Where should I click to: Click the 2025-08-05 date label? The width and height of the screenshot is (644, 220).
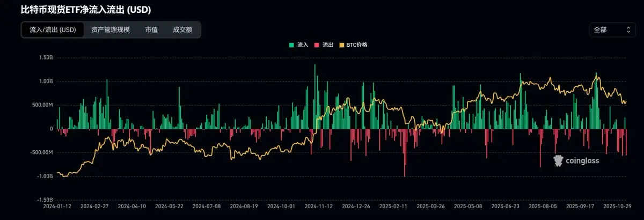(x=542, y=206)
